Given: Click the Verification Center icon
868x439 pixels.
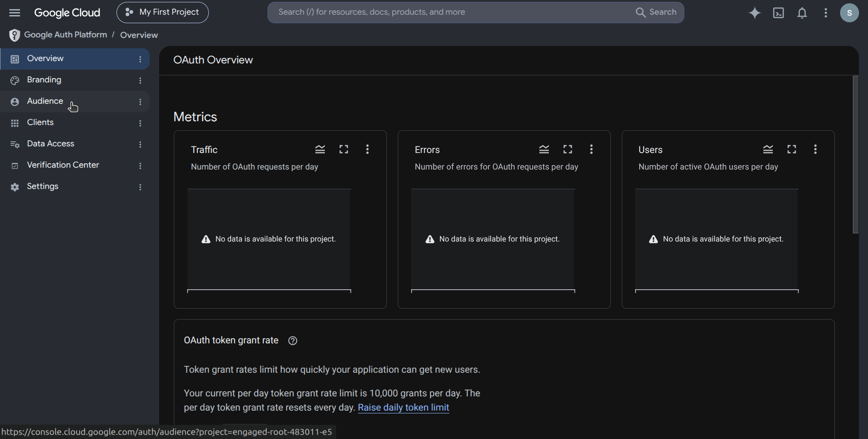Looking at the screenshot, I should (x=15, y=166).
